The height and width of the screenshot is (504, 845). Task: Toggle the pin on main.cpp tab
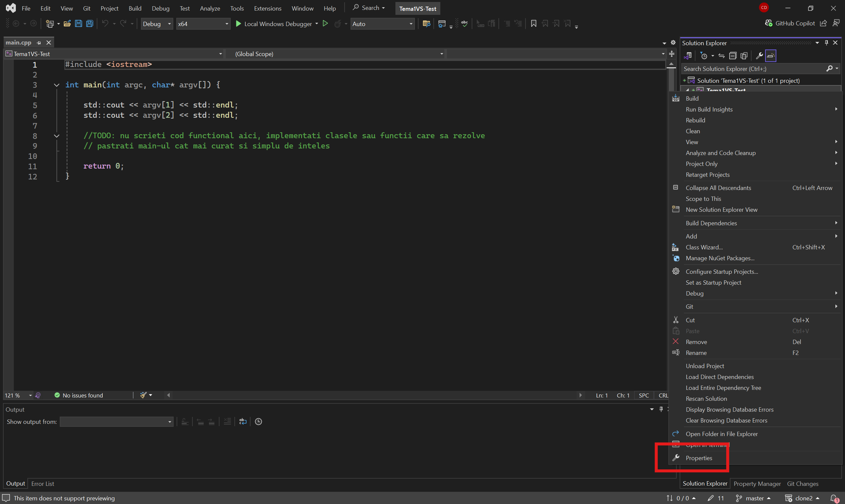[39, 43]
